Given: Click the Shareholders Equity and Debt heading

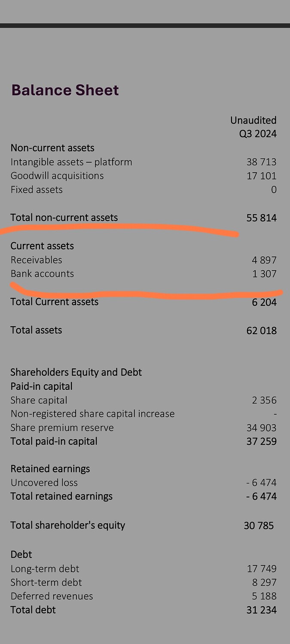Looking at the screenshot, I should point(76,372).
